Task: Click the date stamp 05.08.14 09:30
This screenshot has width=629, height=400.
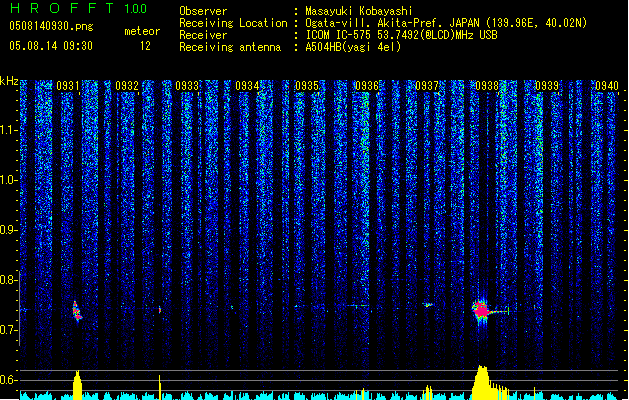Action: click(51, 46)
